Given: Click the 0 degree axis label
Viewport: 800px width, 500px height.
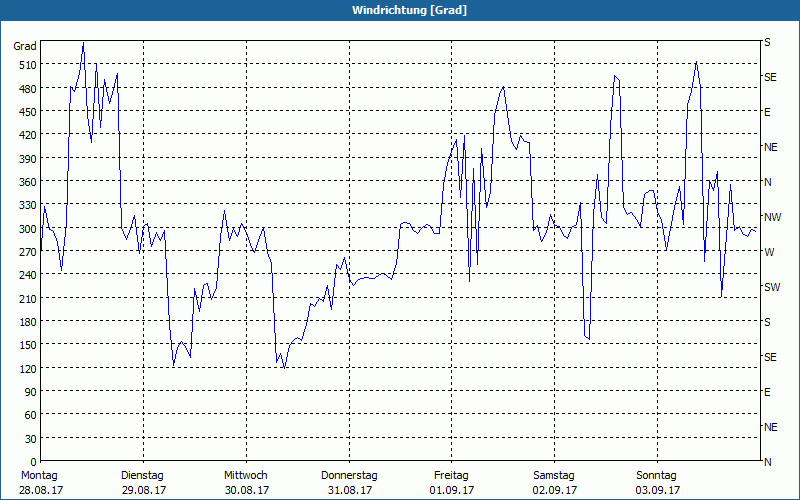Looking at the screenshot, I should click(x=34, y=462).
